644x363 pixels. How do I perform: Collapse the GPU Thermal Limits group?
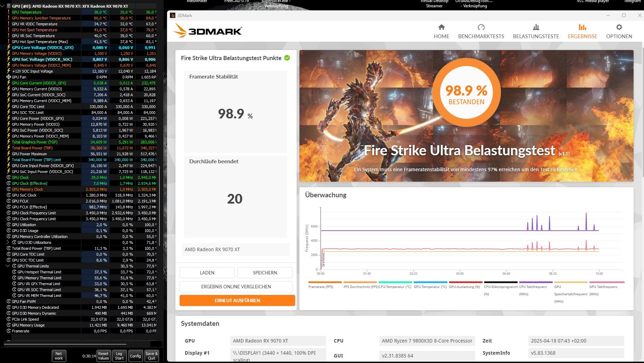coord(8,266)
